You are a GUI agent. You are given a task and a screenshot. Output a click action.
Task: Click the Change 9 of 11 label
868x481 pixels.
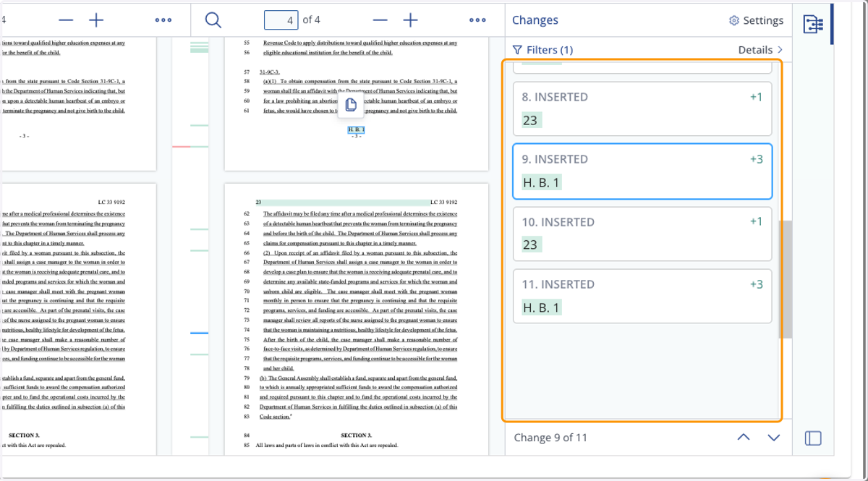coord(550,438)
